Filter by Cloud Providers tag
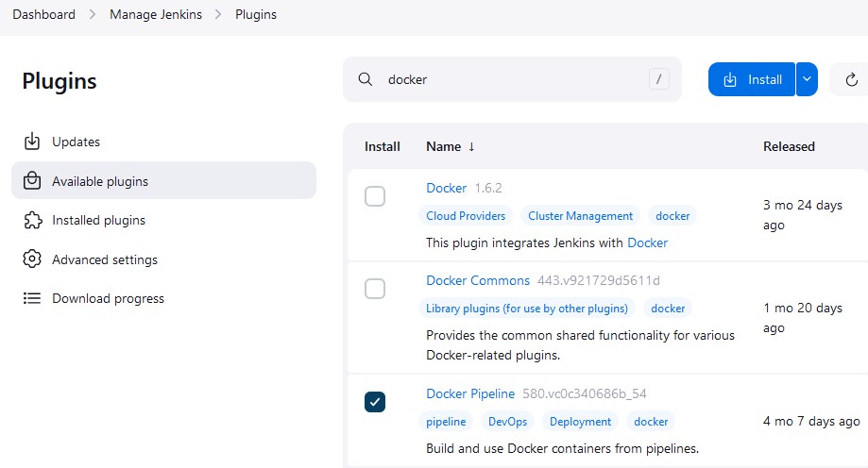Image resolution: width=868 pixels, height=468 pixels. click(466, 216)
